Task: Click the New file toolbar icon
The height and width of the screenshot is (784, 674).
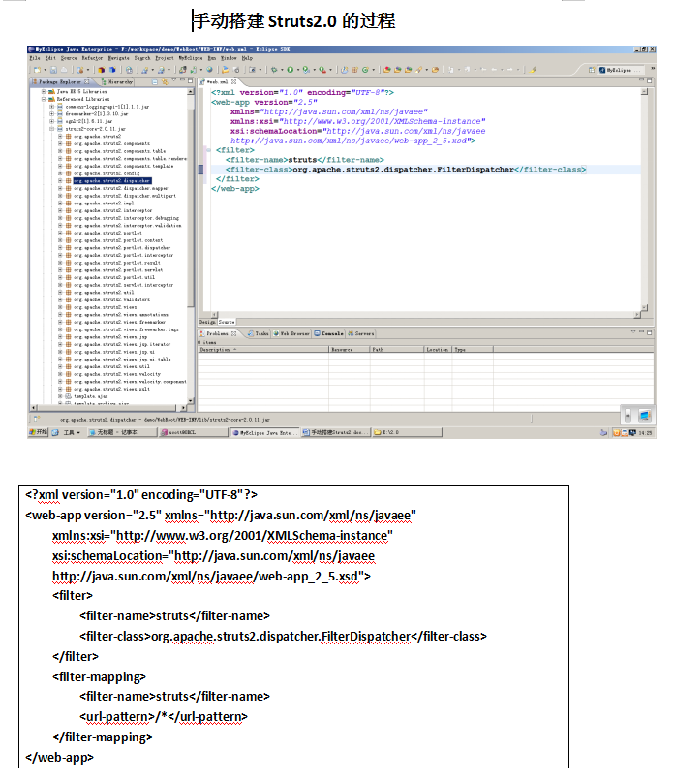Action: pyautogui.click(x=36, y=70)
